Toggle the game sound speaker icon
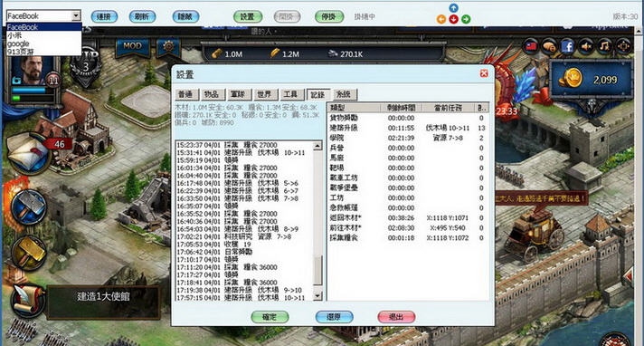This screenshot has width=644, height=346. [x=586, y=46]
